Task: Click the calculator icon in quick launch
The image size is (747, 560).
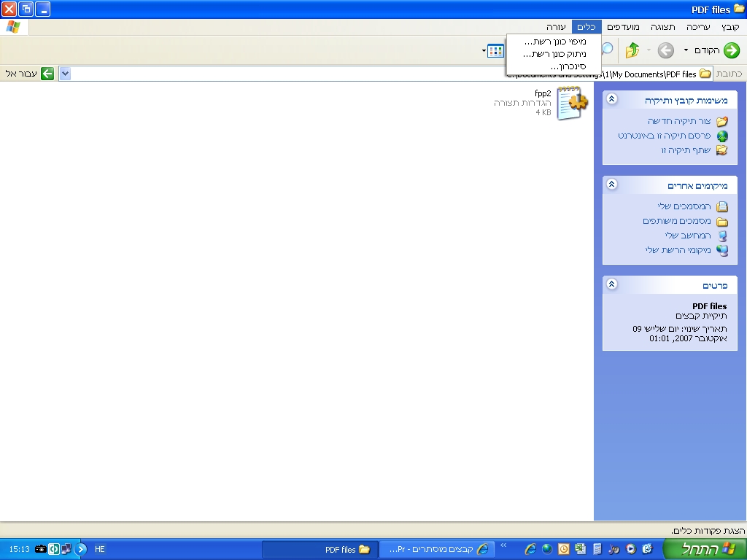Action: coord(597,549)
